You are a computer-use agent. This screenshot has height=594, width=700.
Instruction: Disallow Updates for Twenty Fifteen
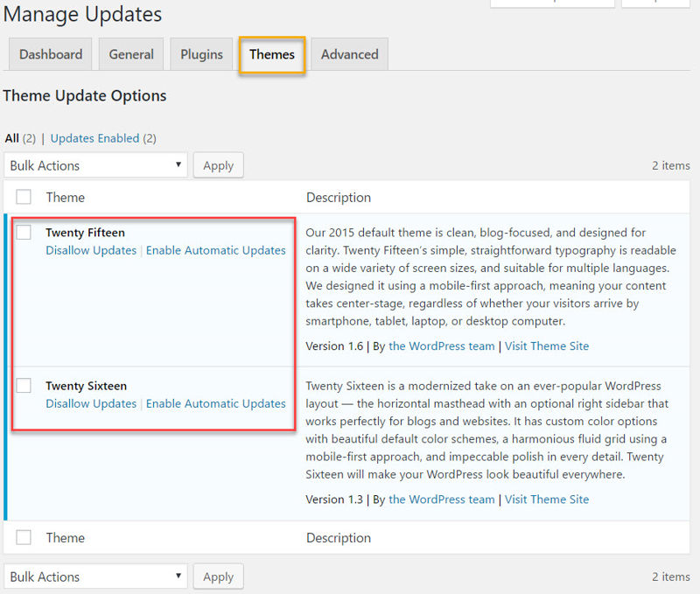click(x=90, y=249)
